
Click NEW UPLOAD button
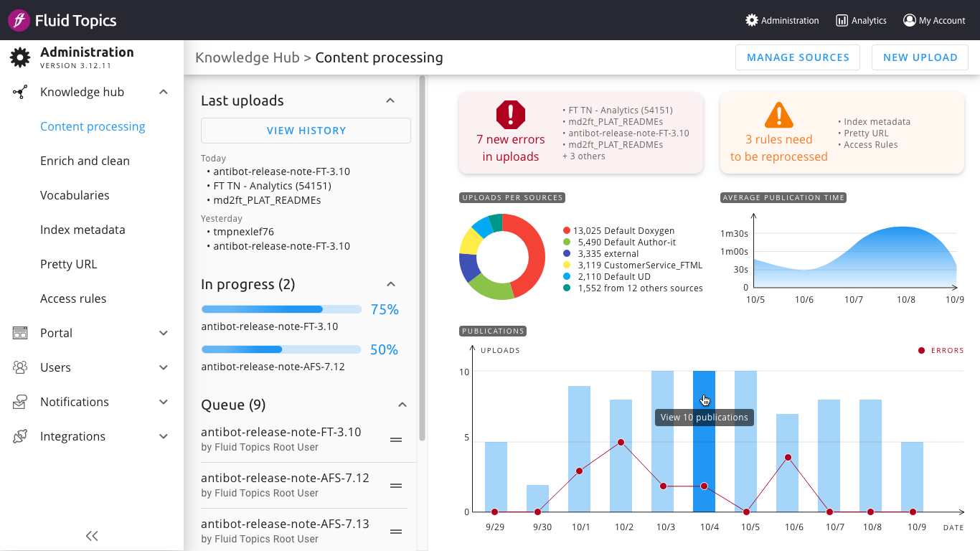pyautogui.click(x=920, y=57)
